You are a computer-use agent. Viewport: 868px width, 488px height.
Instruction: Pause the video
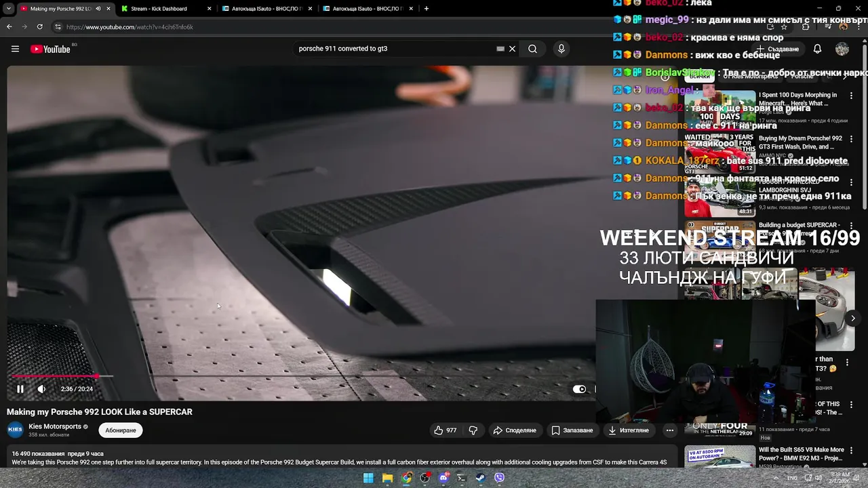pos(20,389)
